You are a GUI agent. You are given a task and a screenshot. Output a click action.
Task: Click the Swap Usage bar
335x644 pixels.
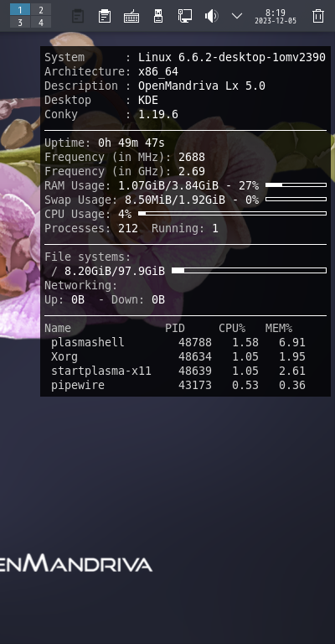click(x=296, y=200)
